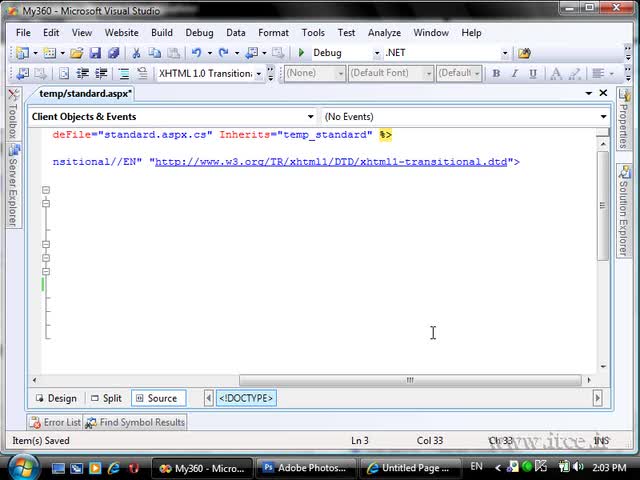Open a file with the Open folder icon
This screenshot has height=480, width=640.
pos(76,53)
